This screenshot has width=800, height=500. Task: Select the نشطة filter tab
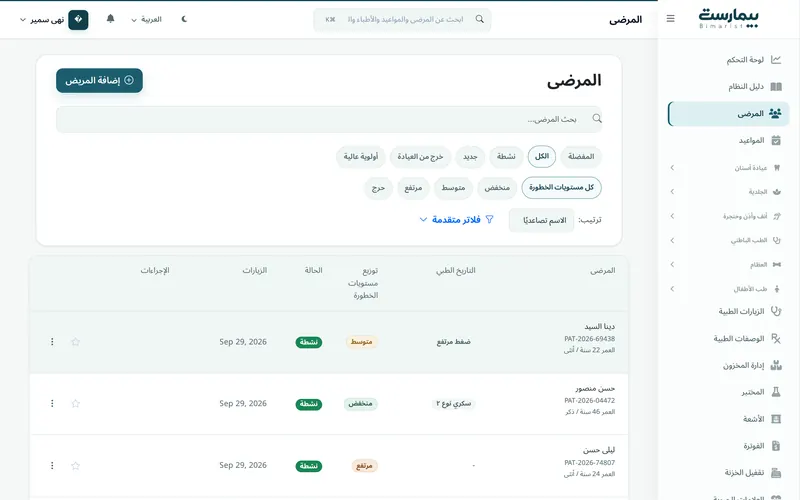pos(506,157)
